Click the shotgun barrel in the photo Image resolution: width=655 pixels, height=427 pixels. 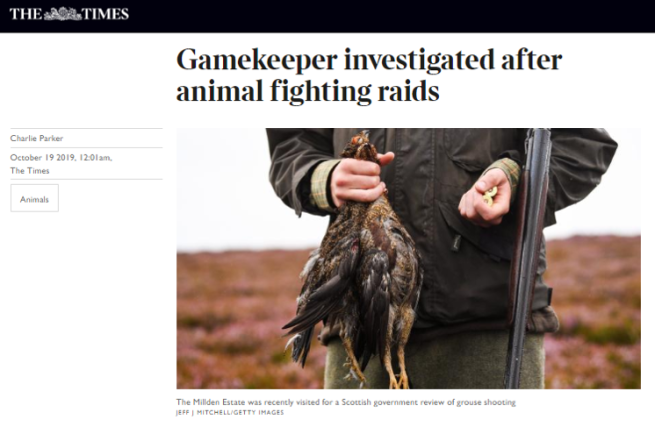(528, 259)
